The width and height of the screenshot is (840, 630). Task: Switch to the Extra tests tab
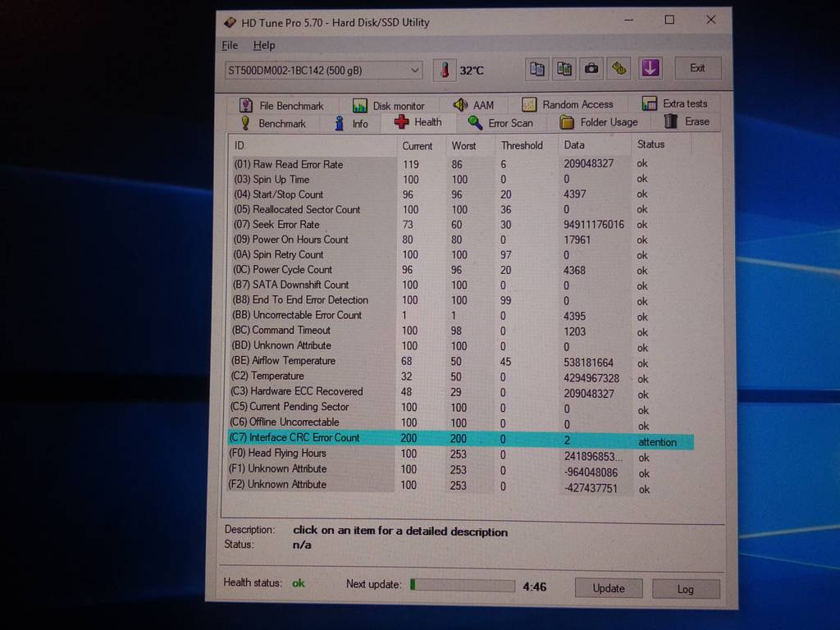[x=675, y=103]
